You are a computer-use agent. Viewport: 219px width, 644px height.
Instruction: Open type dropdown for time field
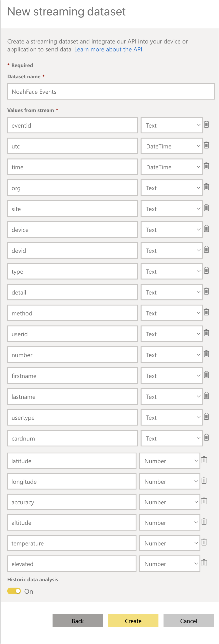coord(172,167)
